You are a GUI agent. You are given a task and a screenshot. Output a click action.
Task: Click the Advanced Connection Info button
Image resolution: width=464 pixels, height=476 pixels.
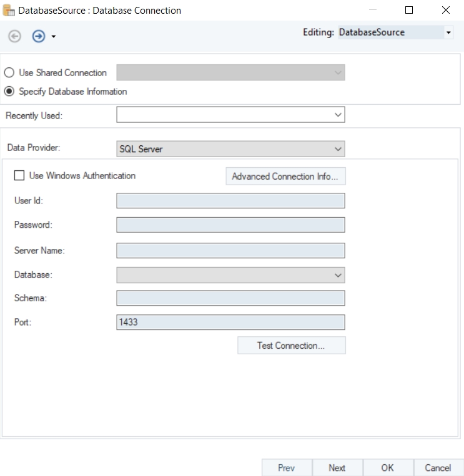tap(285, 177)
